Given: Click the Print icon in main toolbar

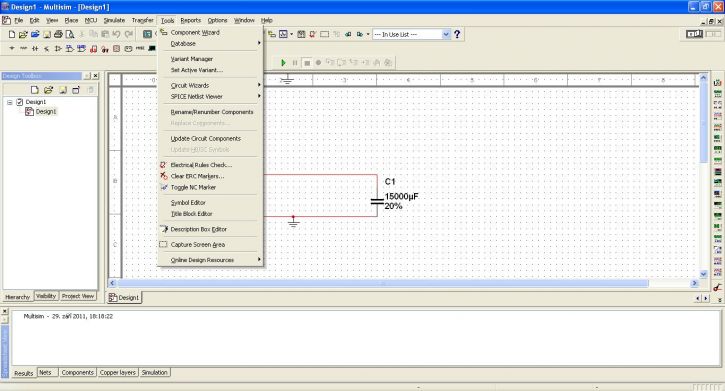Looking at the screenshot, I should click(x=58, y=34).
